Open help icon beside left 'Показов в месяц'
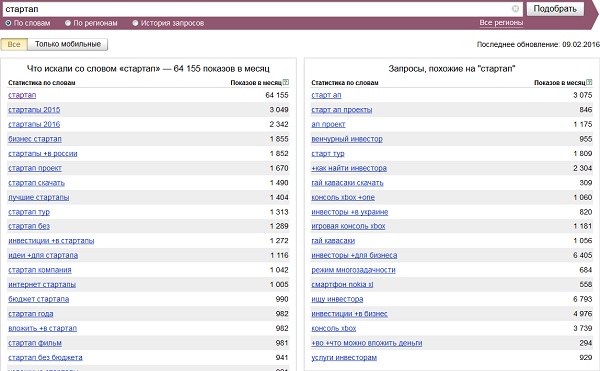The image size is (600, 371). 286,82
